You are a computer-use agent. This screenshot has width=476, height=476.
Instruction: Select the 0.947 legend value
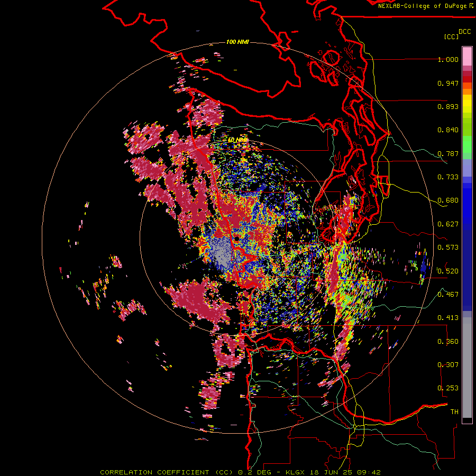pos(448,83)
